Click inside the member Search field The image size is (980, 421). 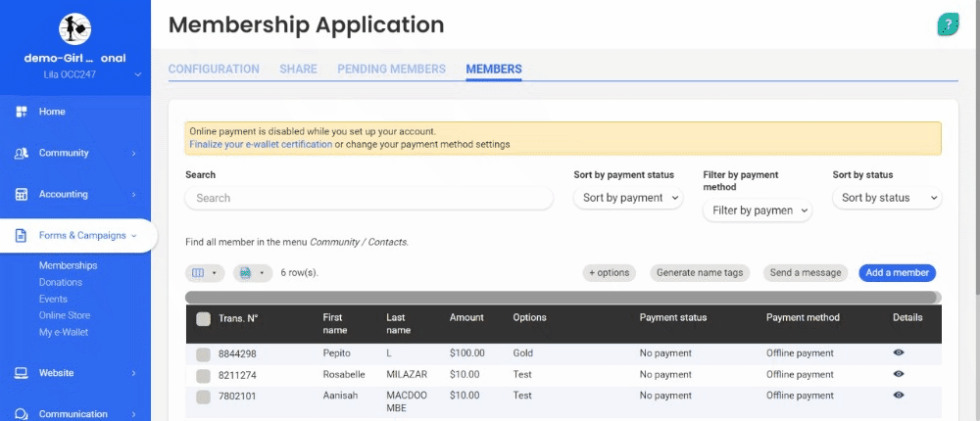tap(368, 198)
